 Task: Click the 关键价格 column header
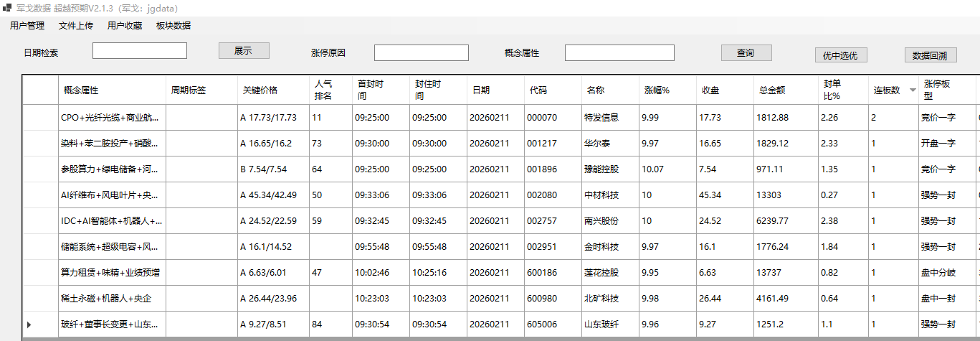click(273, 90)
